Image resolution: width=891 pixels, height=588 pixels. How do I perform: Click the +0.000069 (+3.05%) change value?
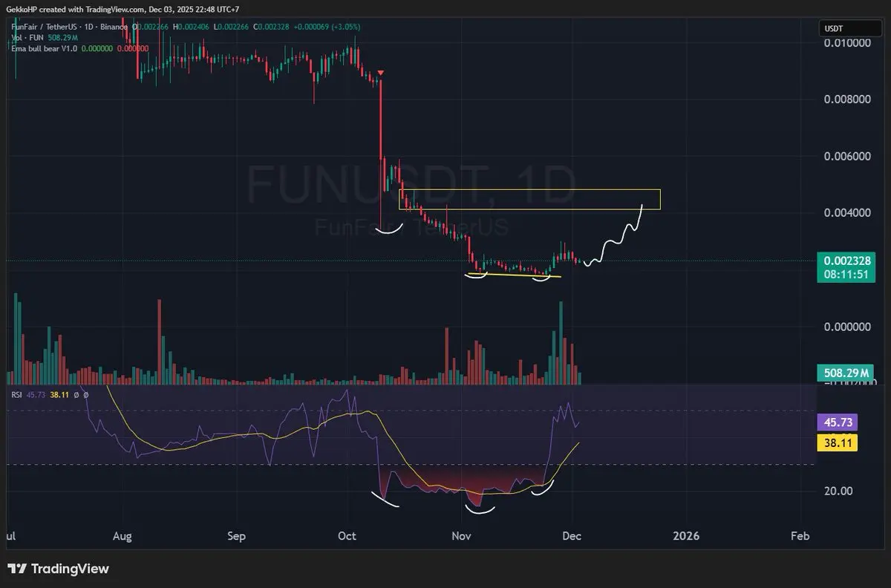(x=327, y=27)
